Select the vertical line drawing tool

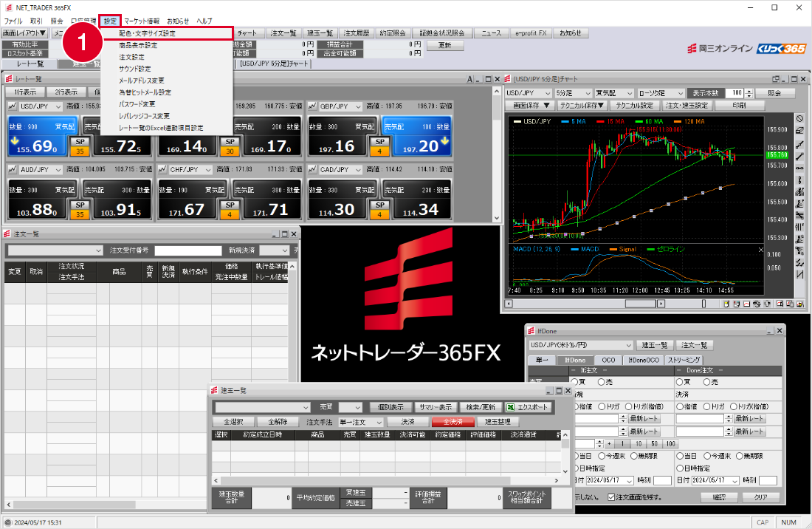[x=800, y=180]
